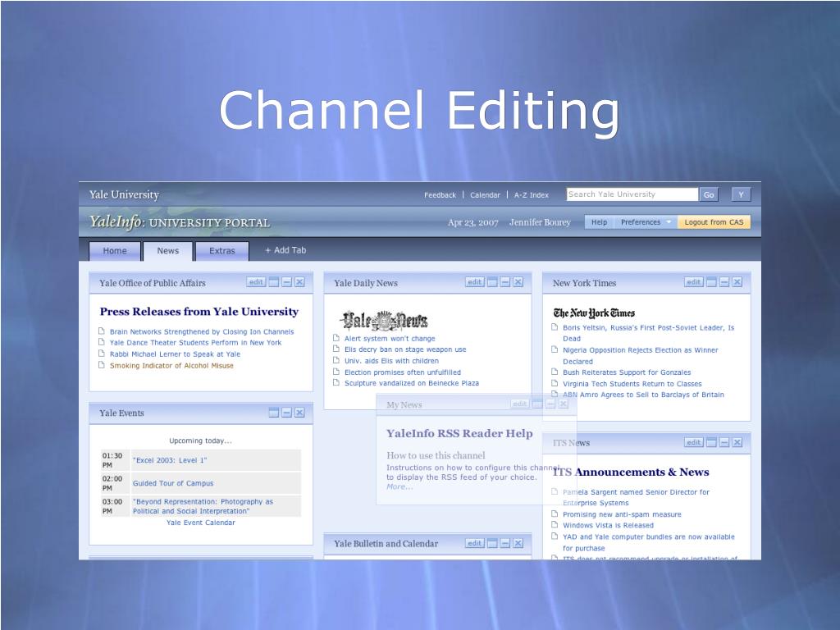
Task: Open the Preferences dropdown menu
Action: pos(646,222)
